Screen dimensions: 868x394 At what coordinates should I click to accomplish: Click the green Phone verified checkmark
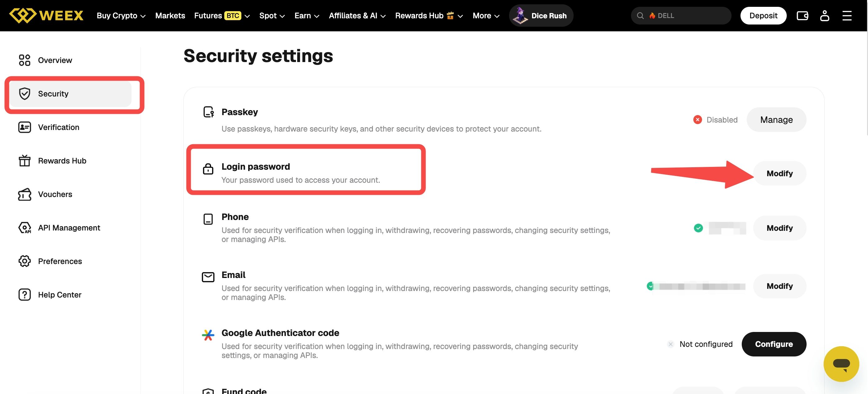(698, 228)
